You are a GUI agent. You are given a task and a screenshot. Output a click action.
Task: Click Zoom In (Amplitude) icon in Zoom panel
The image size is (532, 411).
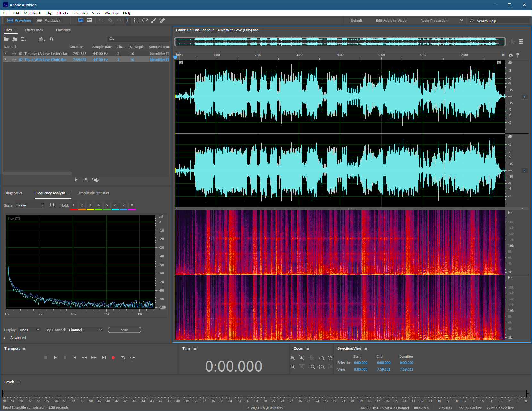pos(292,358)
